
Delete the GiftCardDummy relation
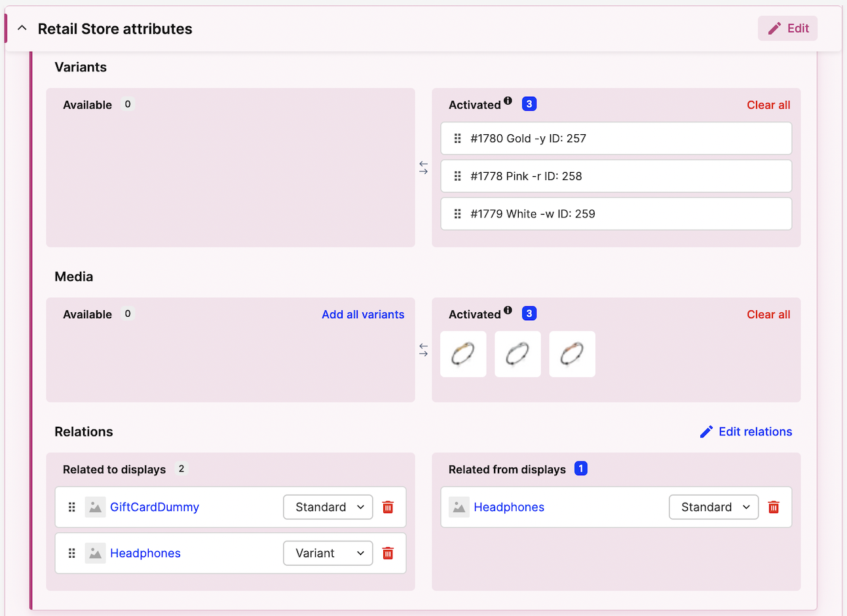388,507
